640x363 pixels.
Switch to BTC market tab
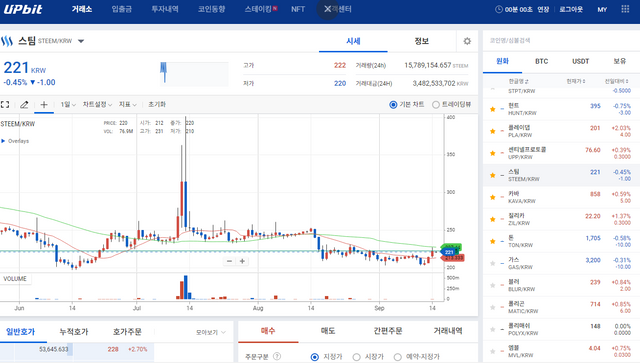(x=541, y=61)
